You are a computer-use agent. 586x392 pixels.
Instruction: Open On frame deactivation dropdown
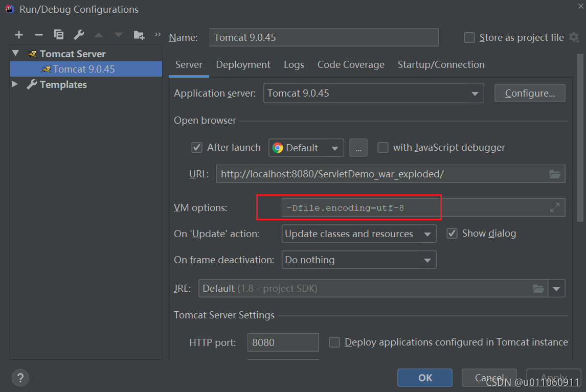click(359, 260)
